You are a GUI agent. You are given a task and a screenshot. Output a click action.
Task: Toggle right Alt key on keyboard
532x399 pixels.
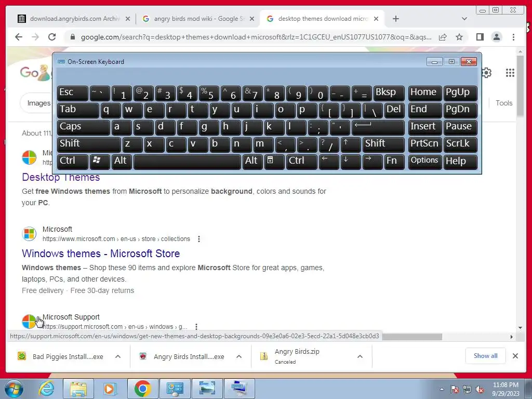[x=253, y=162]
